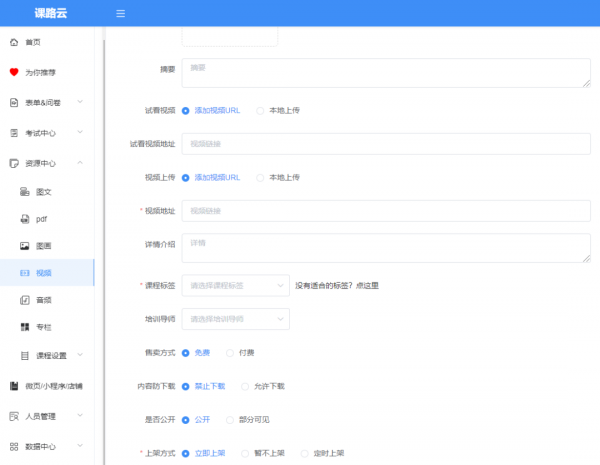Click the 视频地址 link field
The image size is (600, 465).
(x=386, y=211)
